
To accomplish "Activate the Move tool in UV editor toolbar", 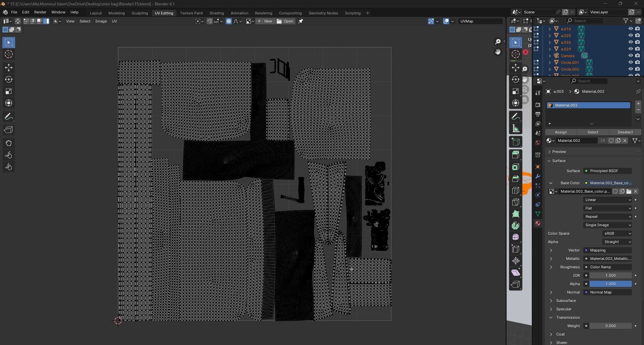I will (x=9, y=68).
